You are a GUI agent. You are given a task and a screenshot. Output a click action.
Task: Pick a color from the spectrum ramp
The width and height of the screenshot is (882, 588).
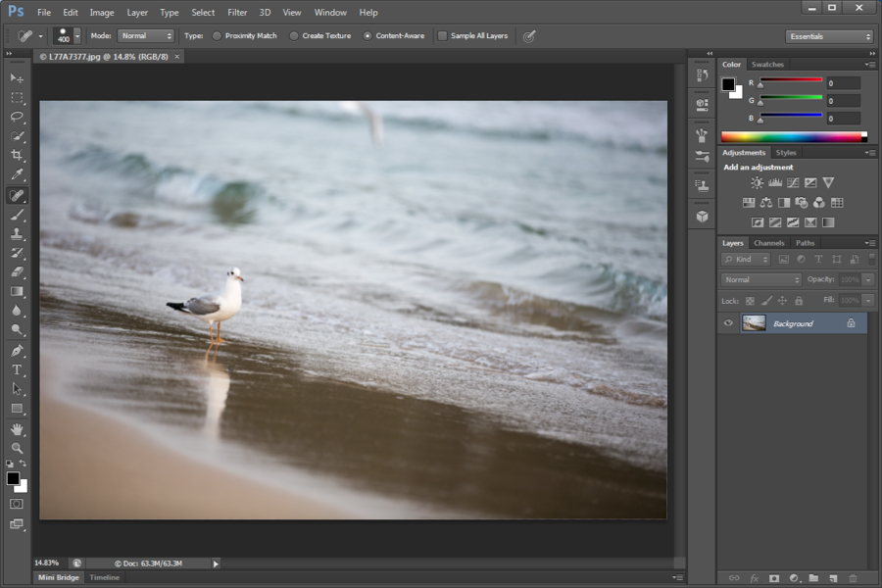[x=794, y=136]
